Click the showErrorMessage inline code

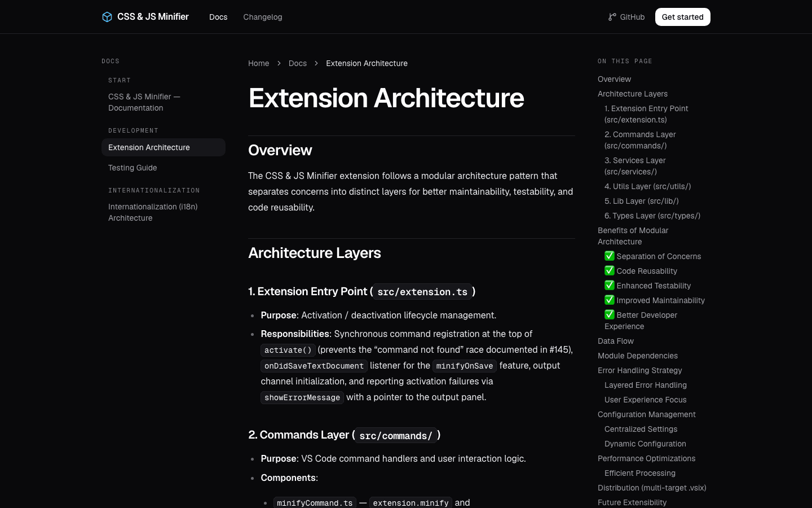pyautogui.click(x=302, y=397)
